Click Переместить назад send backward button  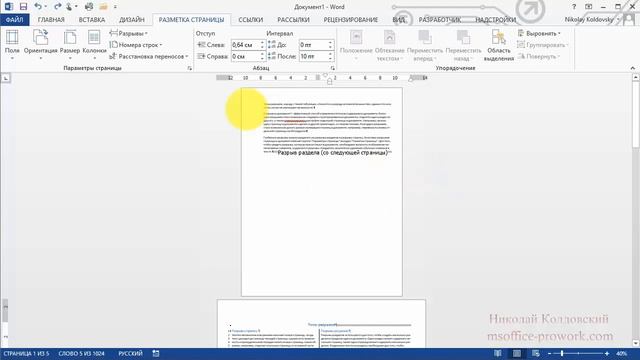click(x=463, y=45)
